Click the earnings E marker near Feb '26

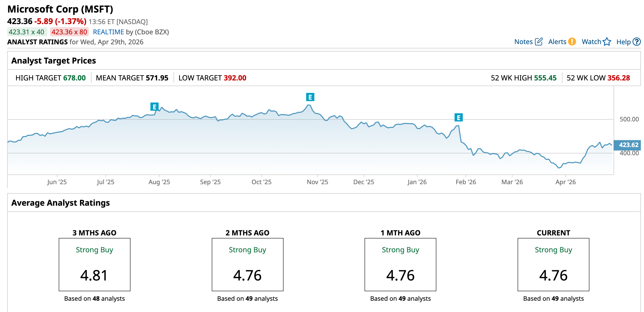(458, 118)
